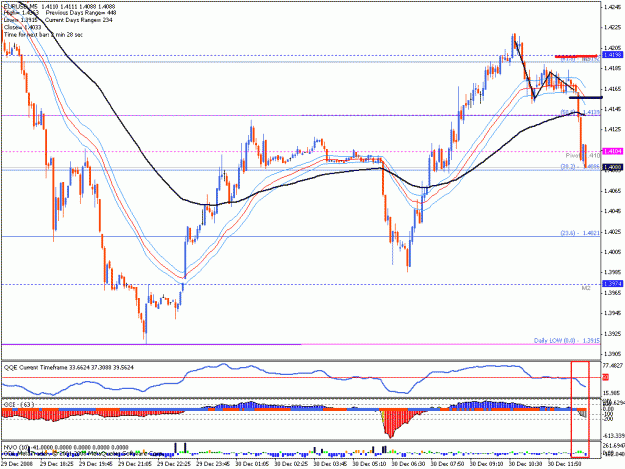Click the '29 Dec 19:45' time axis label

coord(96,464)
